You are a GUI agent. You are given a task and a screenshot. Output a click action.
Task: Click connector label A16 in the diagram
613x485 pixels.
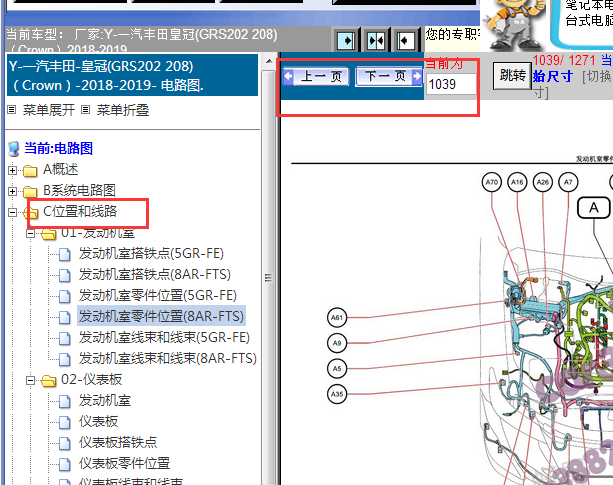(x=517, y=182)
